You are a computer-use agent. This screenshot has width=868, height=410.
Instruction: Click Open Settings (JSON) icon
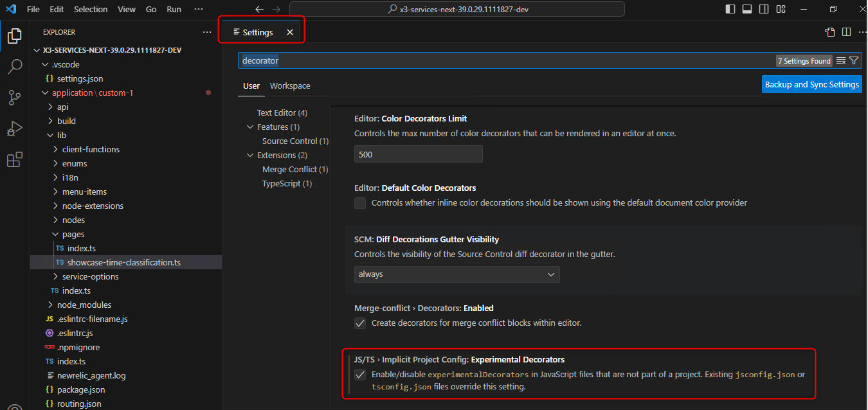tap(830, 32)
